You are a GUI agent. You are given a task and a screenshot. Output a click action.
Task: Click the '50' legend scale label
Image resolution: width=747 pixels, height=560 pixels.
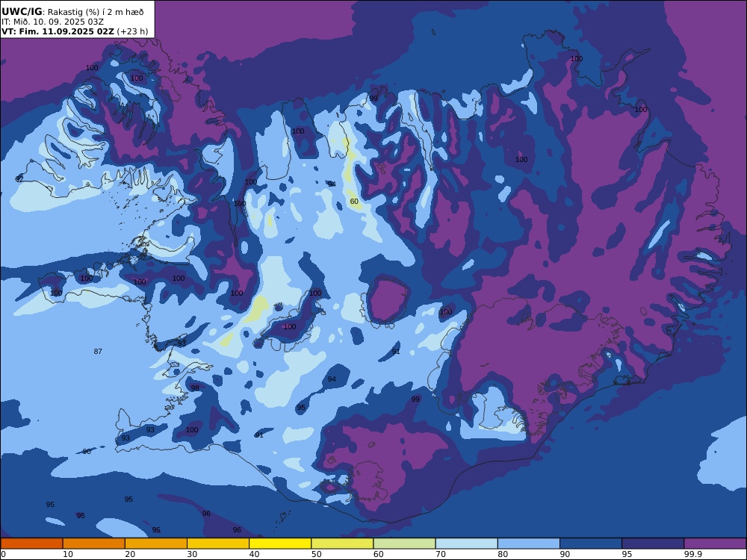point(317,554)
